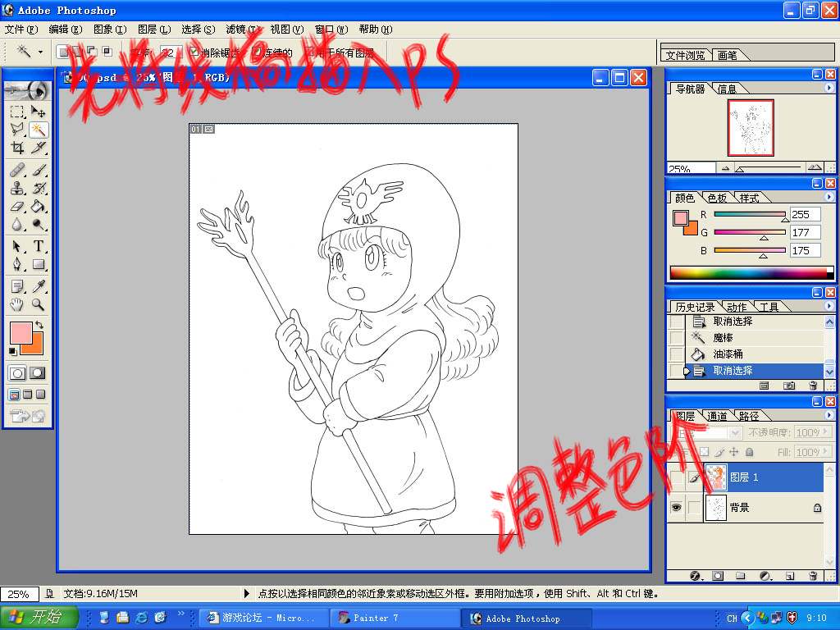840x630 pixels.
Task: Select the Clone Stamp tool
Action: (17, 188)
